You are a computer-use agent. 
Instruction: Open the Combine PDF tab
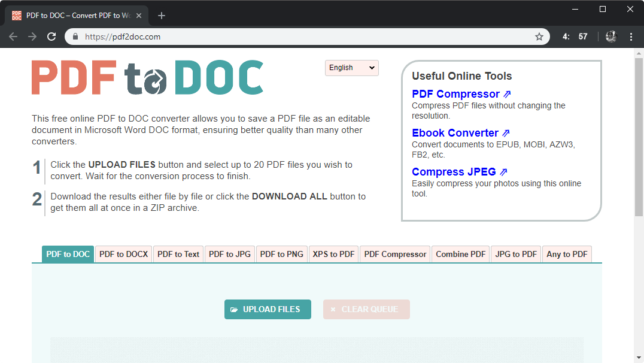(x=460, y=254)
